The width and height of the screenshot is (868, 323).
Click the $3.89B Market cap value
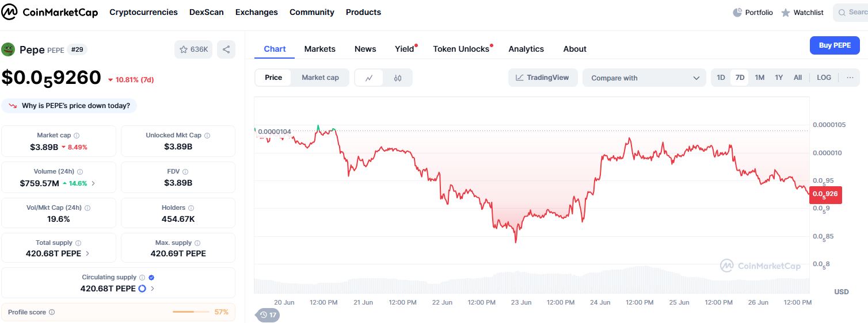point(44,147)
